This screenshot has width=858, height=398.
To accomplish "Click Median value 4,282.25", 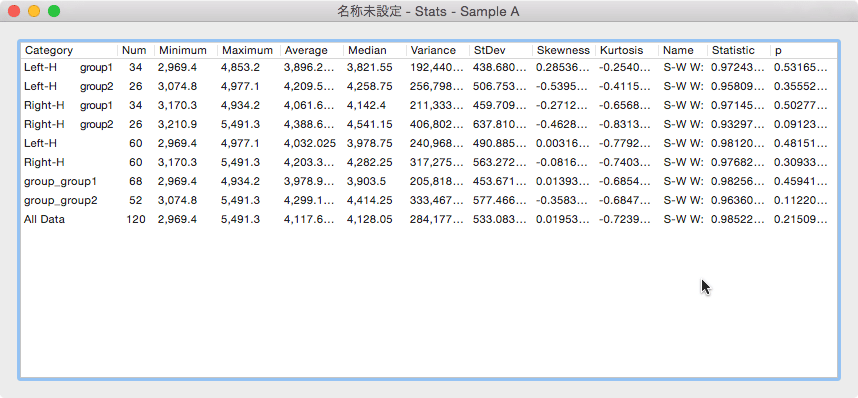I will [x=370, y=163].
